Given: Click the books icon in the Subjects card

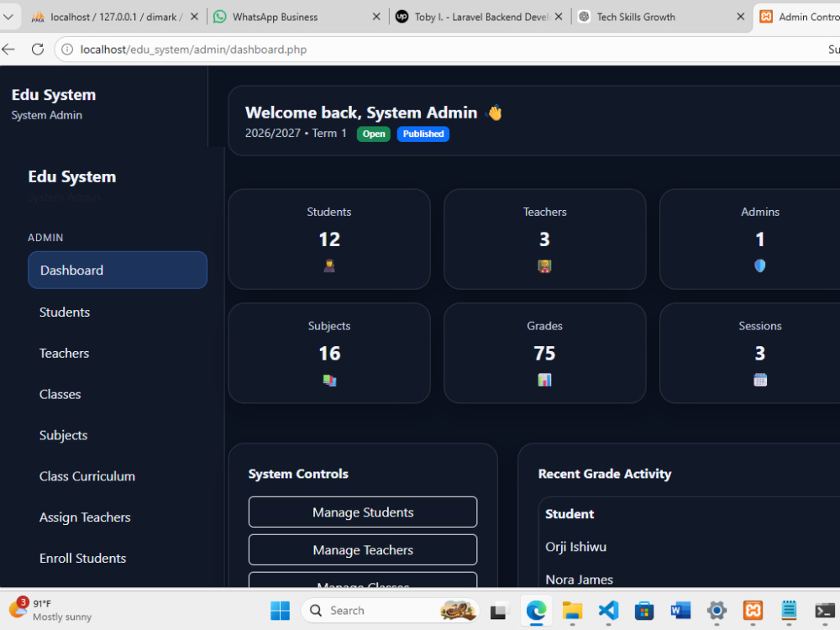Looking at the screenshot, I should (329, 381).
